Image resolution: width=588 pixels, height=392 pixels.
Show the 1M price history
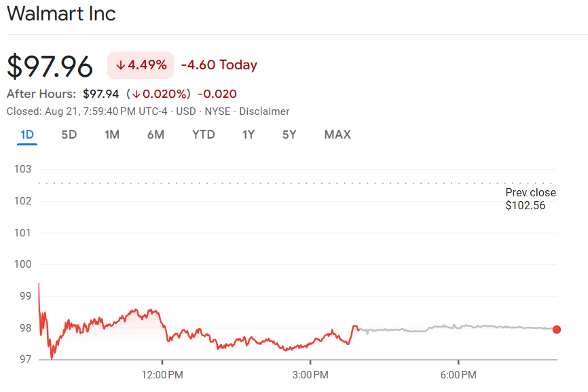click(112, 135)
